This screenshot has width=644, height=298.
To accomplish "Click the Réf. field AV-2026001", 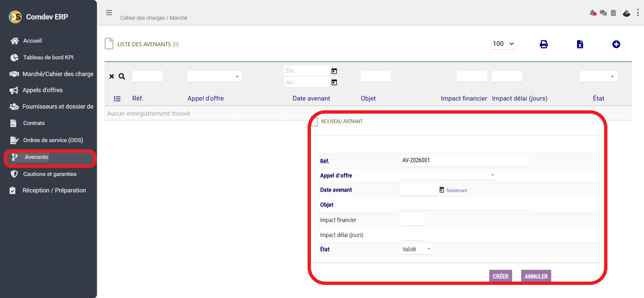I will pyautogui.click(x=464, y=161).
